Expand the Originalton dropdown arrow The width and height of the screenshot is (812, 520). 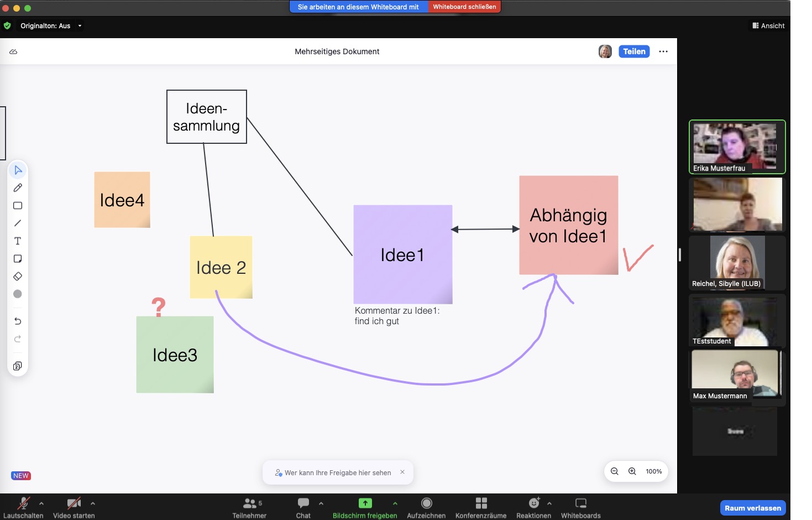tap(80, 26)
